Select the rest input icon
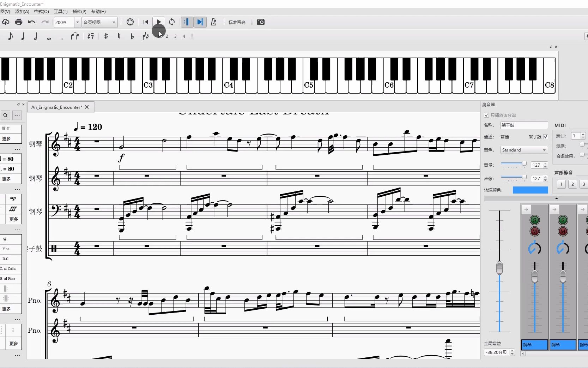 91,36
